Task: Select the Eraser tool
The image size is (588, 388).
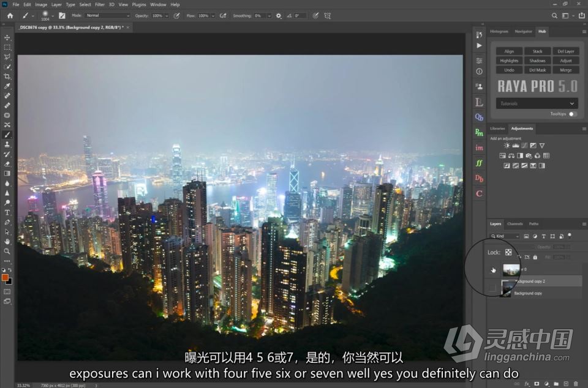Action: pos(7,163)
